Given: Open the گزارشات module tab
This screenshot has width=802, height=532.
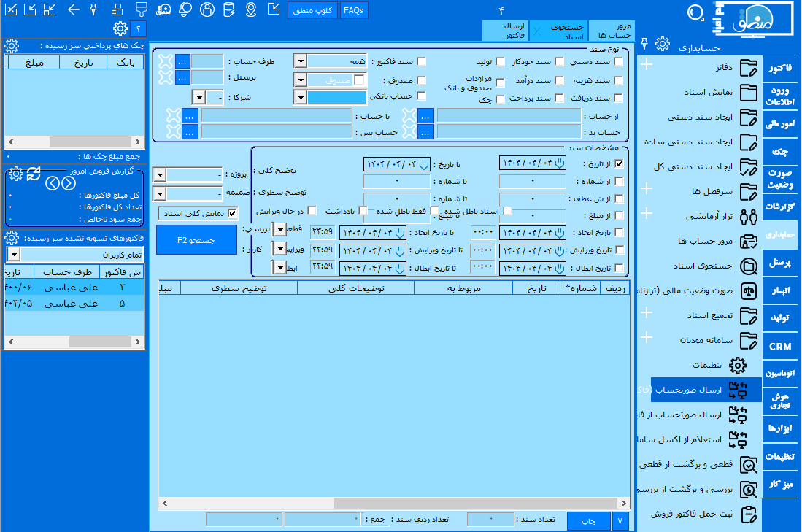Looking at the screenshot, I should click(780, 206).
